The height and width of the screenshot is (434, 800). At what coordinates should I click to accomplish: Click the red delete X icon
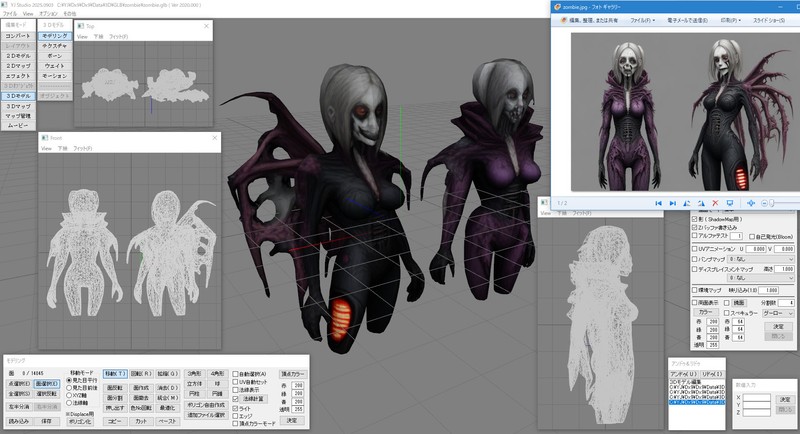(x=715, y=203)
